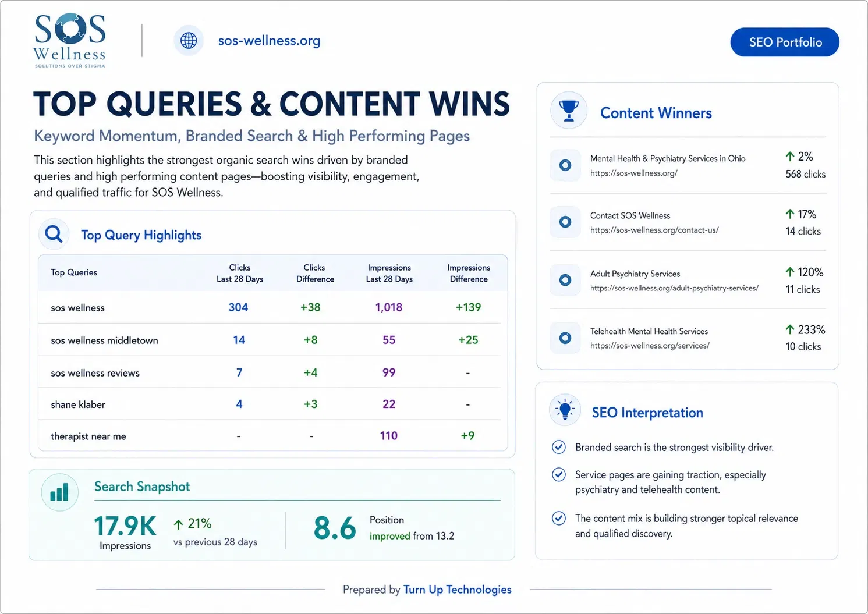Click the up arrow beside 2%

pos(790,157)
